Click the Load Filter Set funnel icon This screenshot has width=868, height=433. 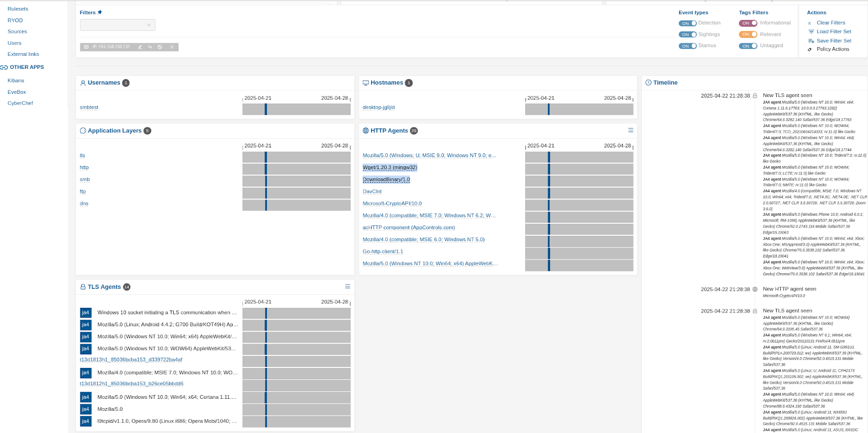tap(811, 32)
